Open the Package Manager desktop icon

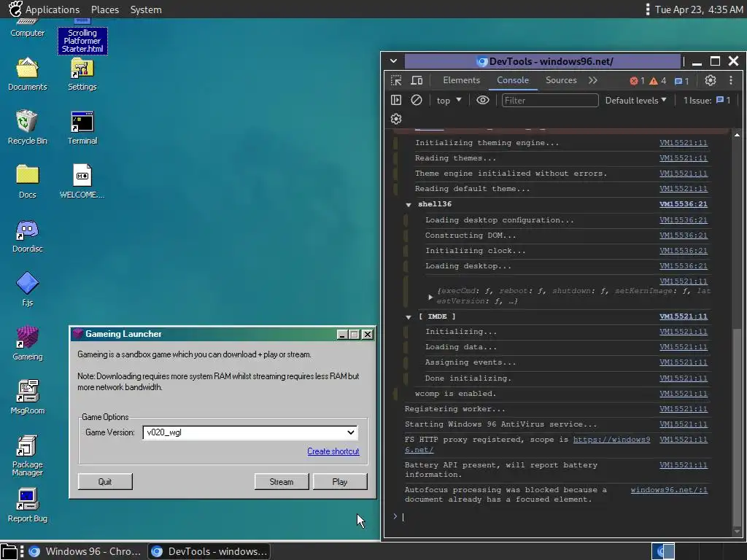pos(27,455)
